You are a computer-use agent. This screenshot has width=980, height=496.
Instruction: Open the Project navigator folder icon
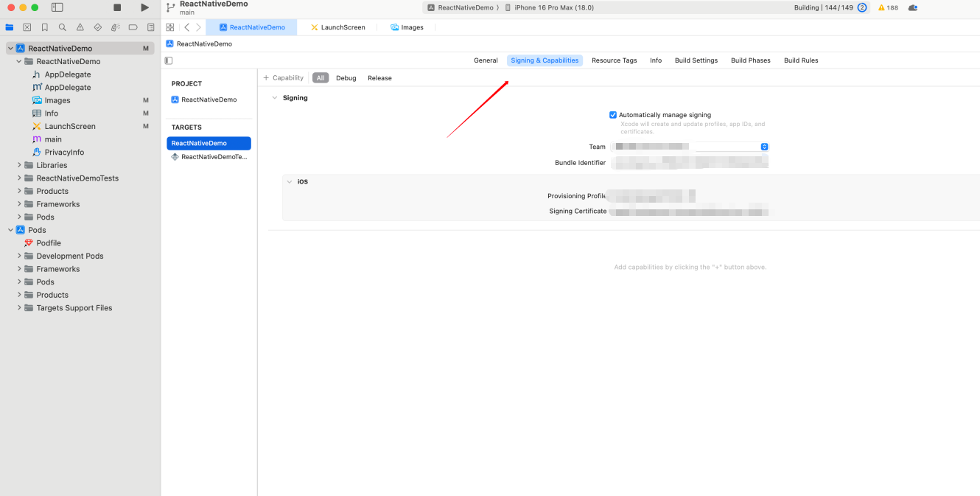pyautogui.click(x=10, y=27)
